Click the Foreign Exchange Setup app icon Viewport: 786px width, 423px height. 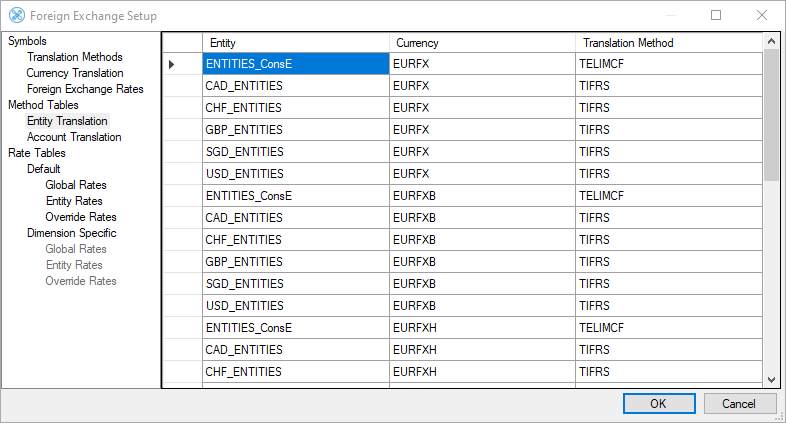tap(16, 16)
